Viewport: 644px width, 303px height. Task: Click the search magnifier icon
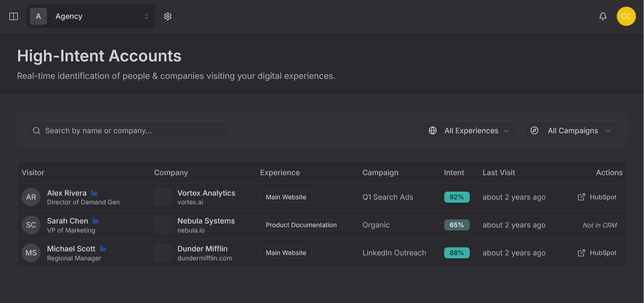click(36, 130)
